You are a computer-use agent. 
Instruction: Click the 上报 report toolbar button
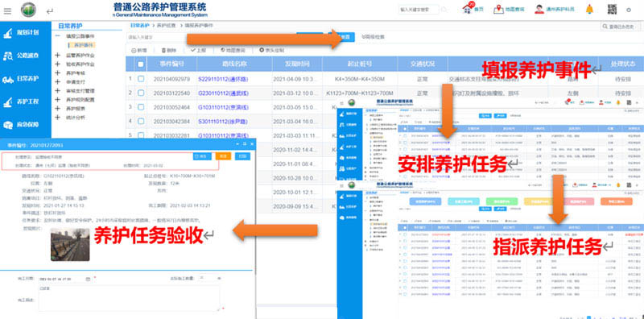pyautogui.click(x=198, y=50)
